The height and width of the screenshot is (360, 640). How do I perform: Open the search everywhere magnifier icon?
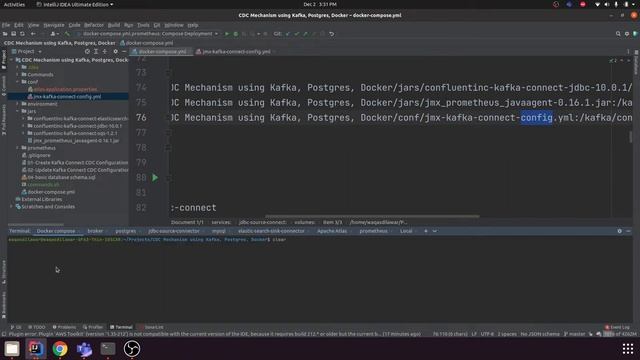click(x=618, y=34)
